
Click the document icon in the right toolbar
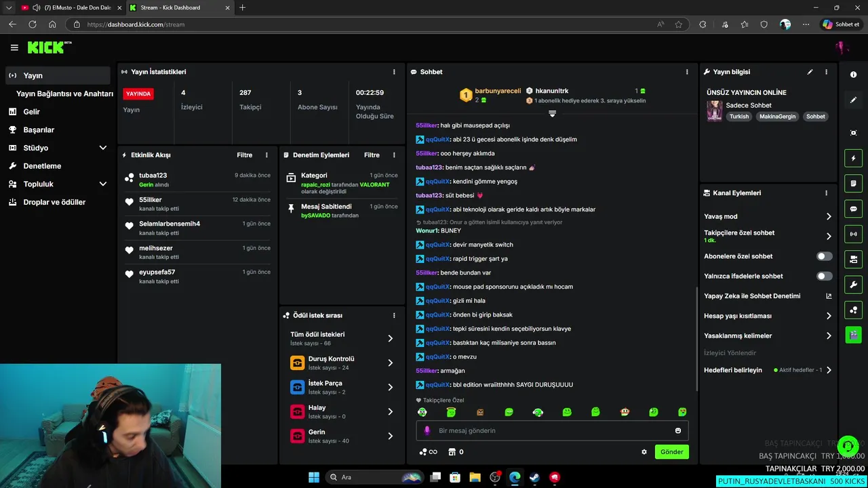(x=853, y=184)
